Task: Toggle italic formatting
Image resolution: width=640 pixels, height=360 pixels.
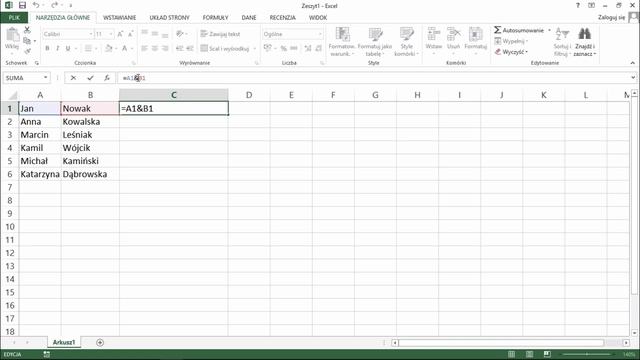Action: coord(58,48)
